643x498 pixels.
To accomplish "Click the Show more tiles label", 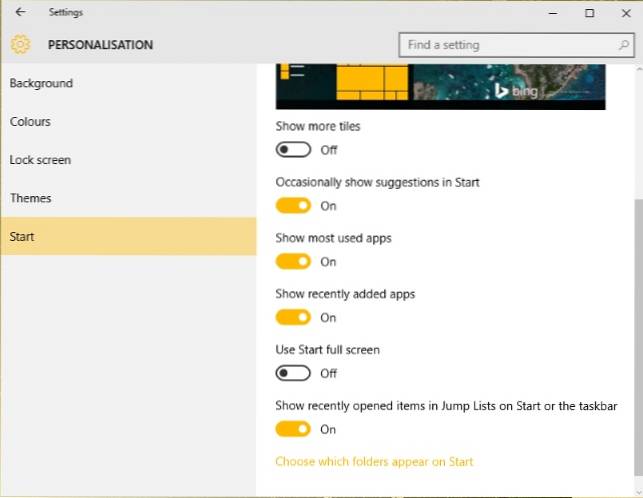I will click(x=318, y=126).
